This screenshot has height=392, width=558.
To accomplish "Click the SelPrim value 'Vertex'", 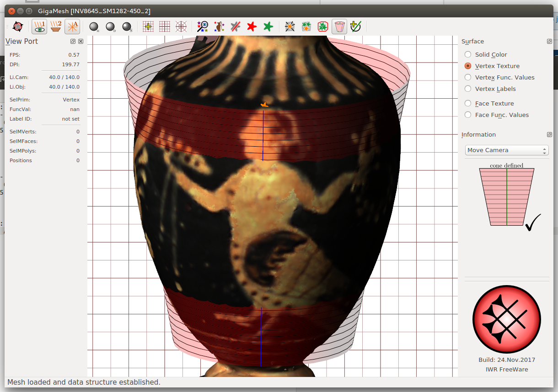I will click(71, 100).
